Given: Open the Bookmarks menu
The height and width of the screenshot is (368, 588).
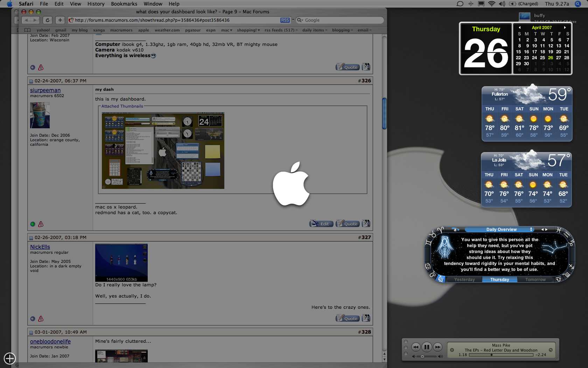Looking at the screenshot, I should [124, 4].
